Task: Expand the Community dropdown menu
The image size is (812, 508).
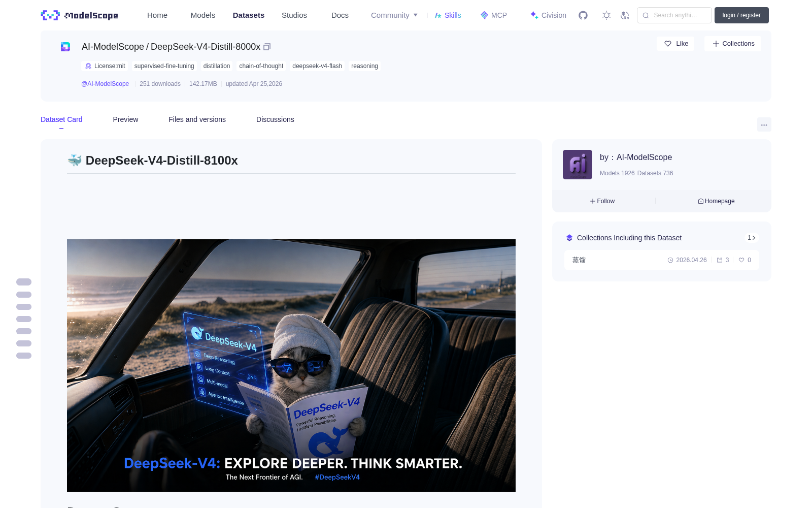Action: [394, 15]
